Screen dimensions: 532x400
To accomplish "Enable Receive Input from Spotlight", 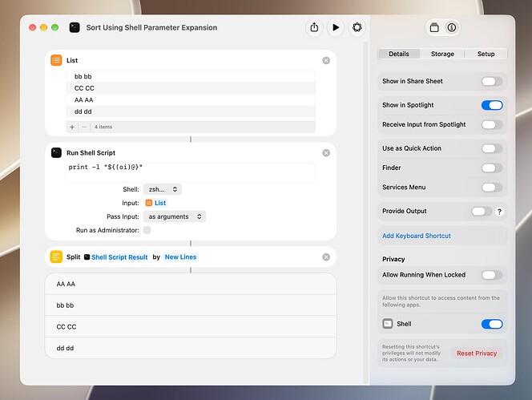I will tap(492, 124).
